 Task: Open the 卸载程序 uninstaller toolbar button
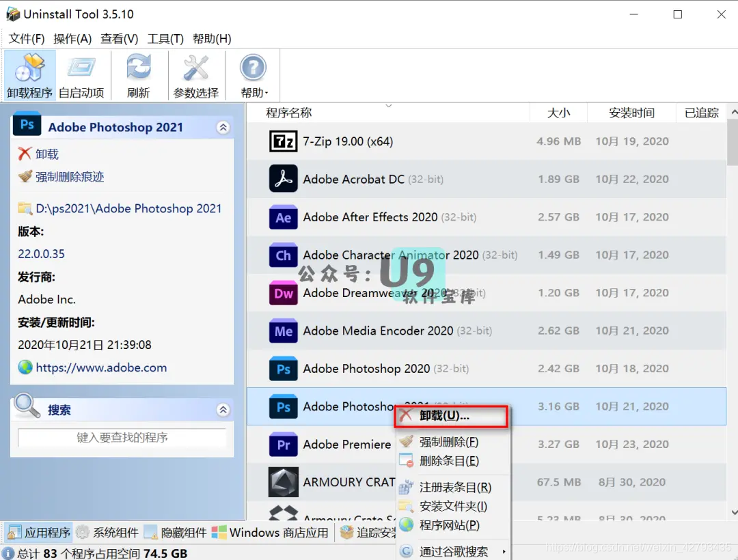[29, 75]
